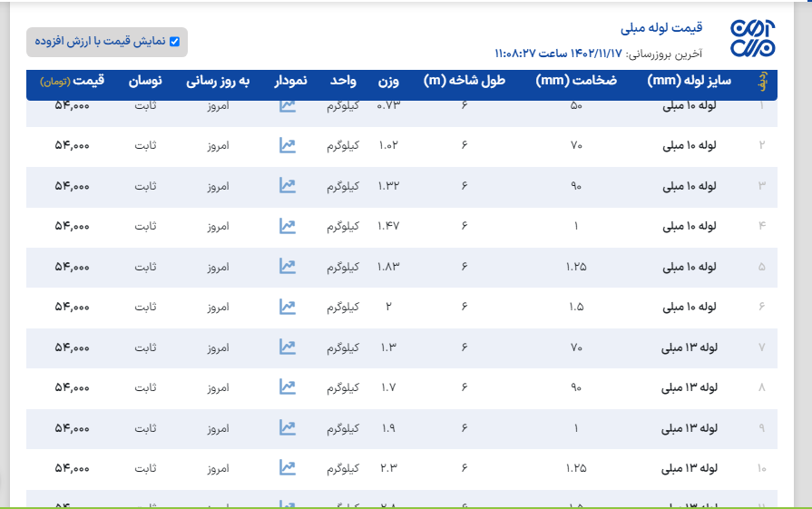812x509 pixels.
Task: Open لوله ۱۳ مبلی link in row 8
Action: pos(690,387)
